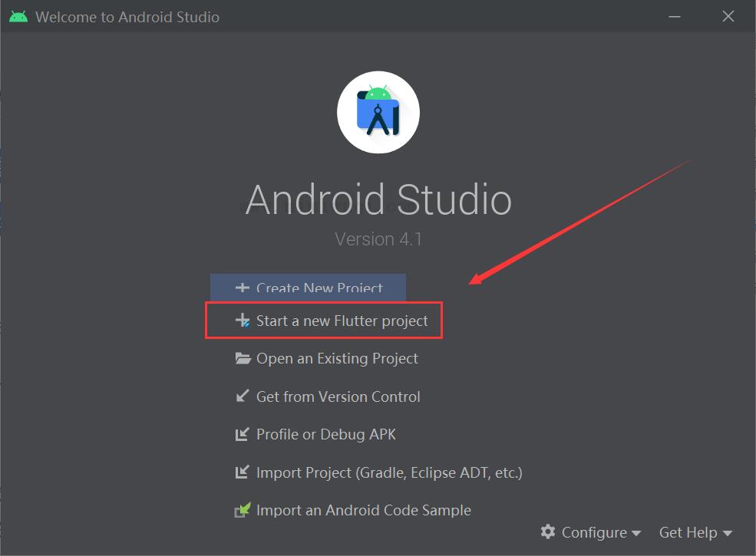
Task: Select Import Project (Gradle, Eclipse ADT, etc.)
Action: click(378, 472)
